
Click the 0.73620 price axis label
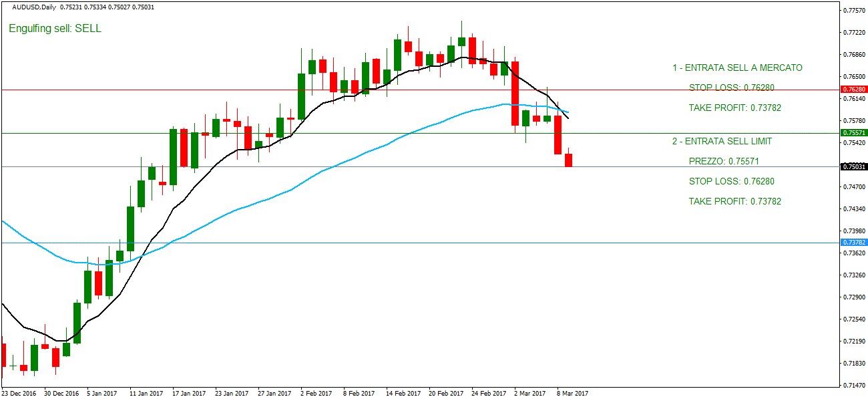point(854,253)
